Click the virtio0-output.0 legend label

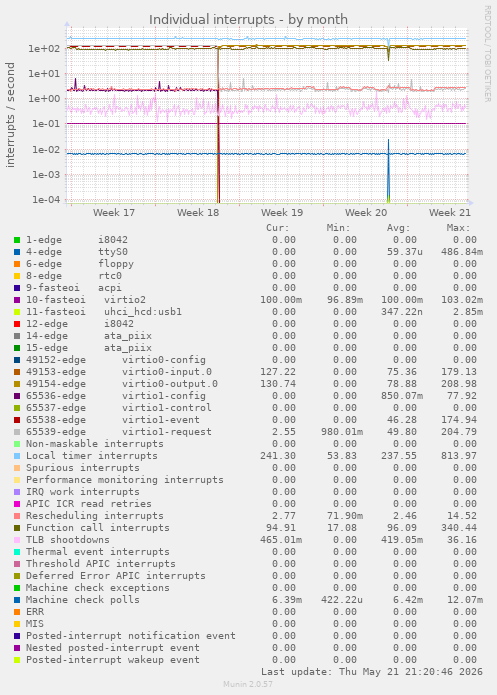pyautogui.click(x=170, y=384)
